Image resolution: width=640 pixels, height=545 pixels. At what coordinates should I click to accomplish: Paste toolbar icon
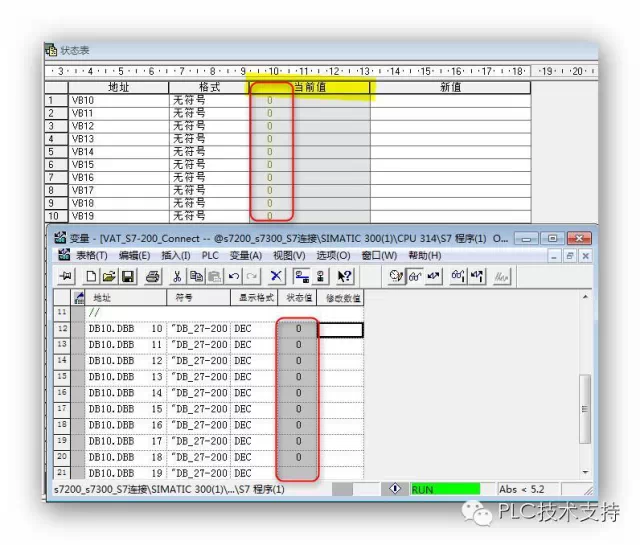[x=214, y=276]
